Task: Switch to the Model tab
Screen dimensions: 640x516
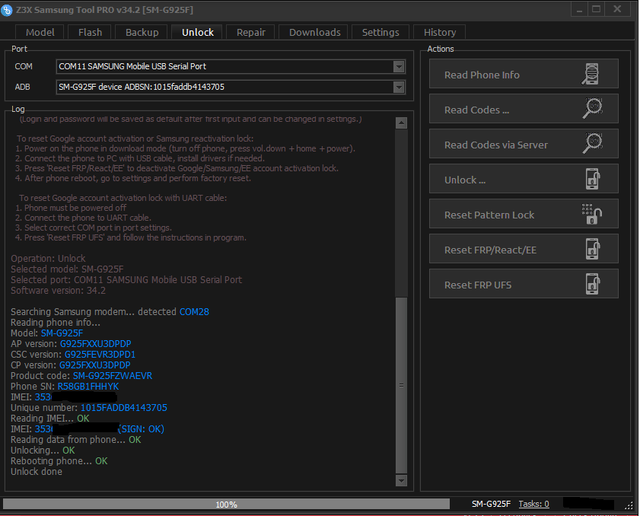Action: click(x=40, y=32)
